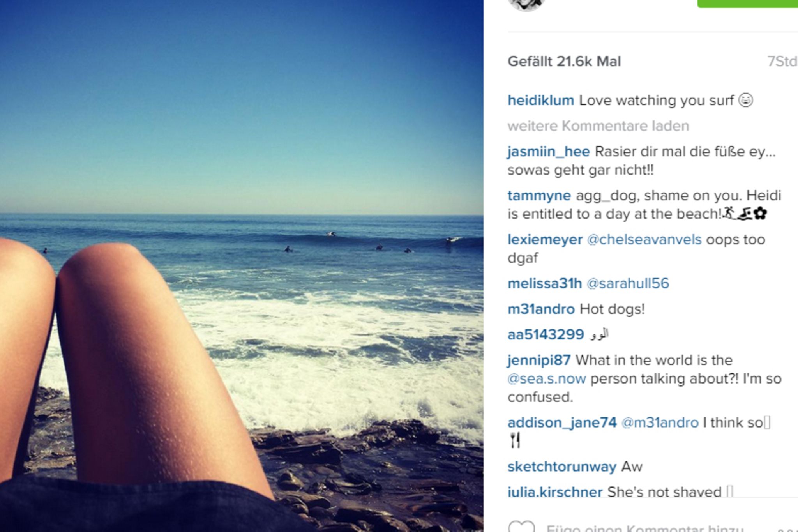Open iulia.kirschner's profile
Screen dimensions: 798x532
(555, 492)
